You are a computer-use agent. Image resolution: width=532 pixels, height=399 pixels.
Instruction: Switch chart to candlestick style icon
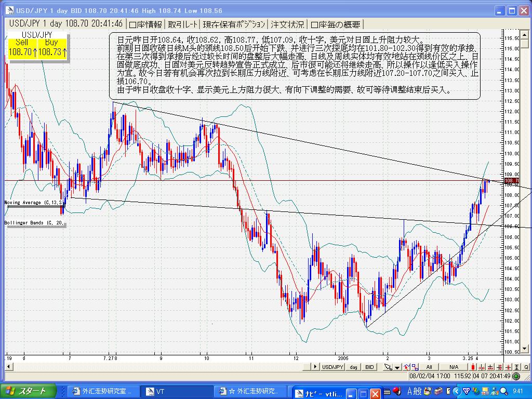point(473,367)
